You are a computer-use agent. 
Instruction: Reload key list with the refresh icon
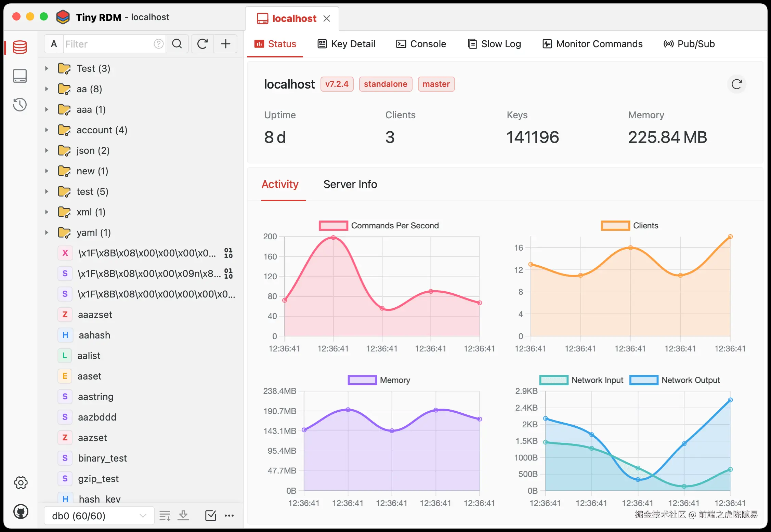point(202,44)
